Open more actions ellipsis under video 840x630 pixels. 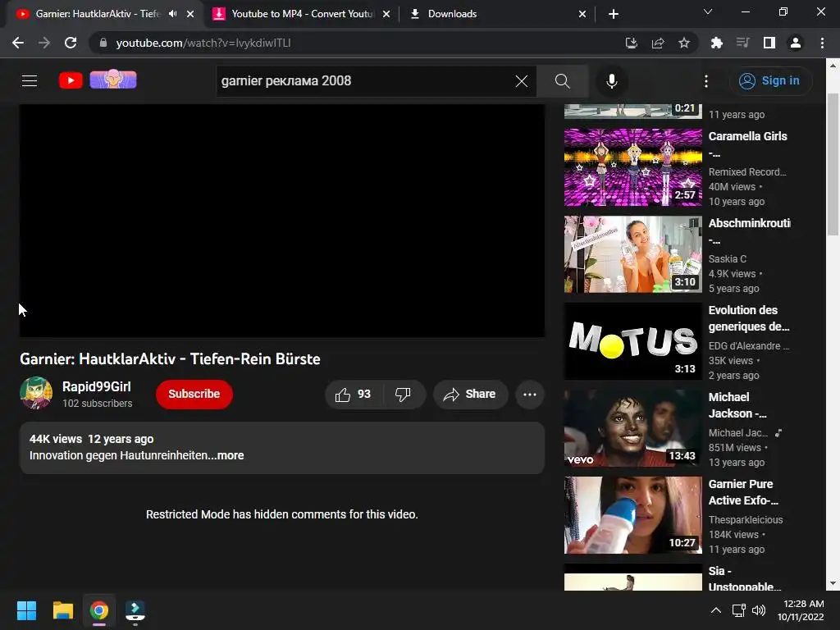click(530, 395)
